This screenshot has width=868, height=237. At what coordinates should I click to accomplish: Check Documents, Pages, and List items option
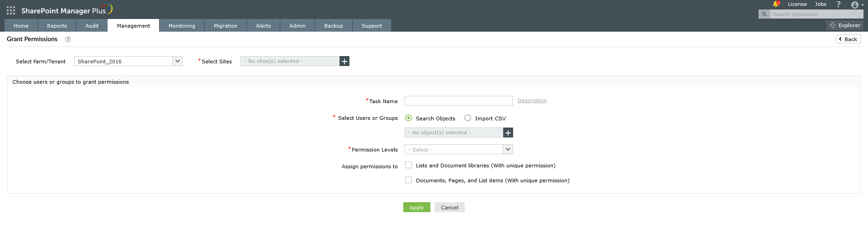[x=409, y=180]
